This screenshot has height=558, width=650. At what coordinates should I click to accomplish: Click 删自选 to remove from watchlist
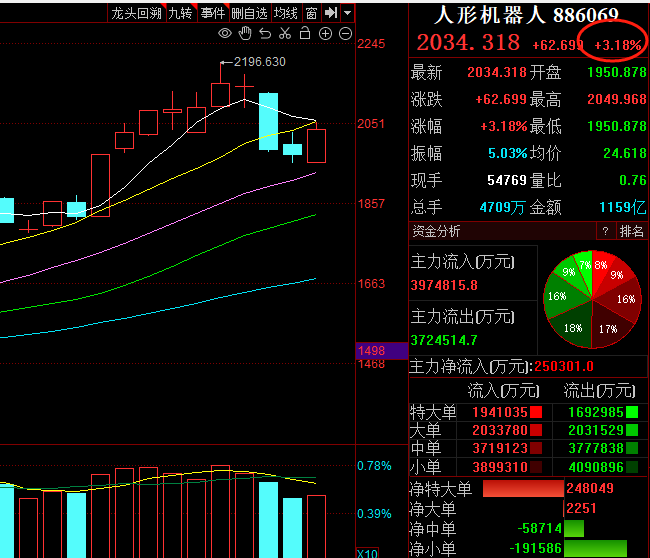point(249,13)
